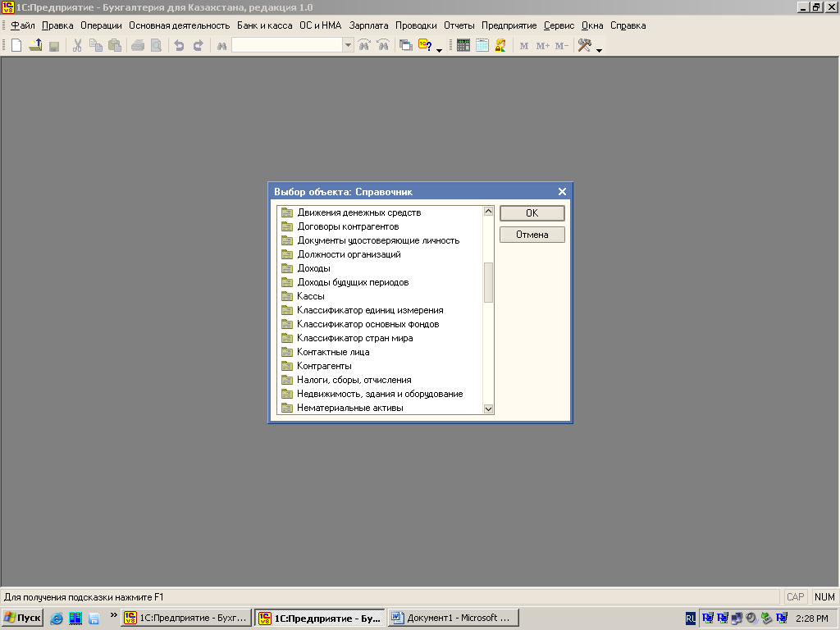This screenshot has width=840, height=630.
Task: Click the Internet Explorer quick launch icon
Action: [57, 619]
